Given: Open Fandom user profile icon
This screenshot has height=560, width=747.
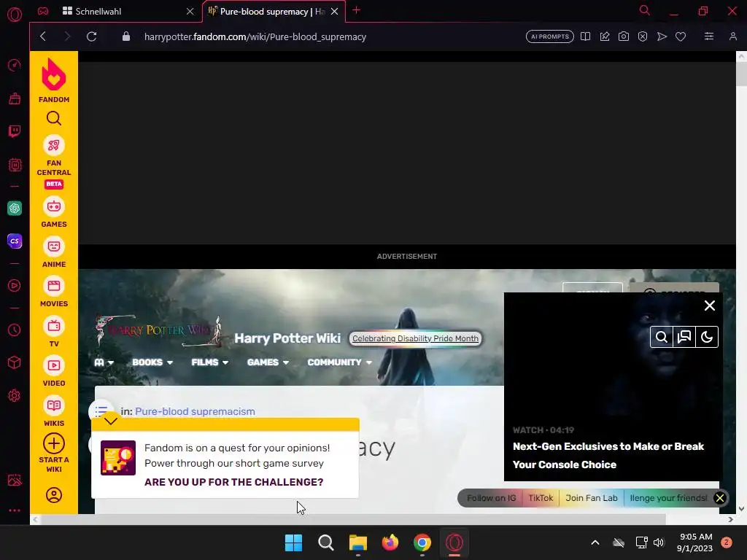Looking at the screenshot, I should pyautogui.click(x=54, y=495).
